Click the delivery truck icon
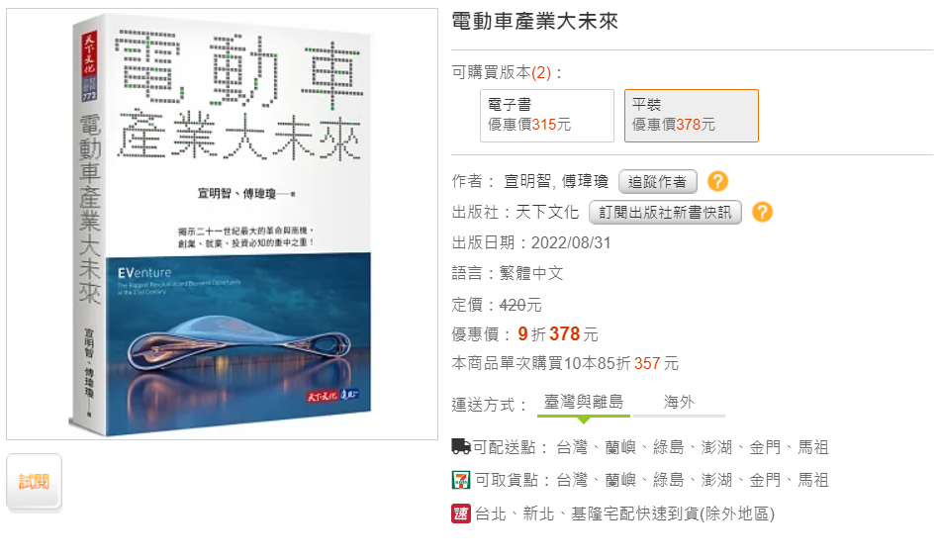938x560 pixels. (x=461, y=446)
